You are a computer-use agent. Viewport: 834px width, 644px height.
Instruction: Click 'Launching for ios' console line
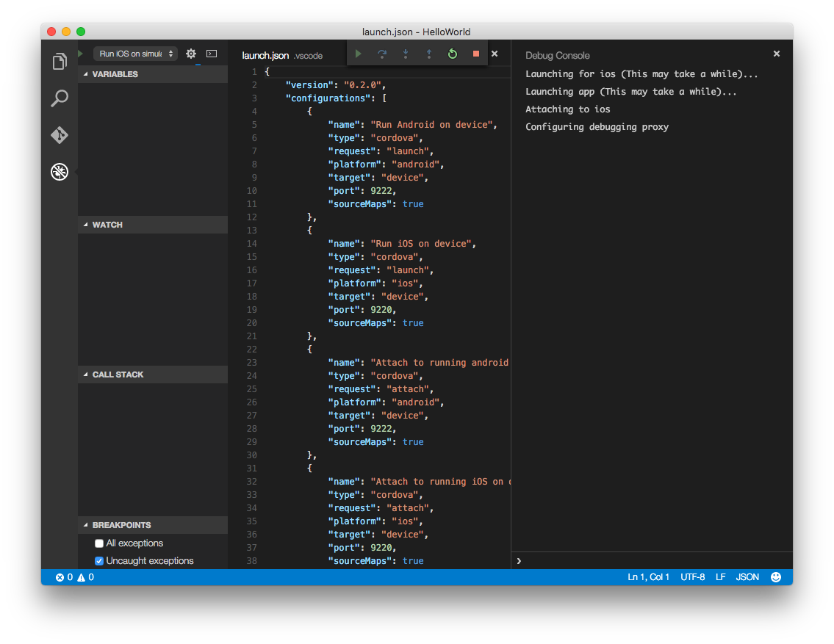641,74
